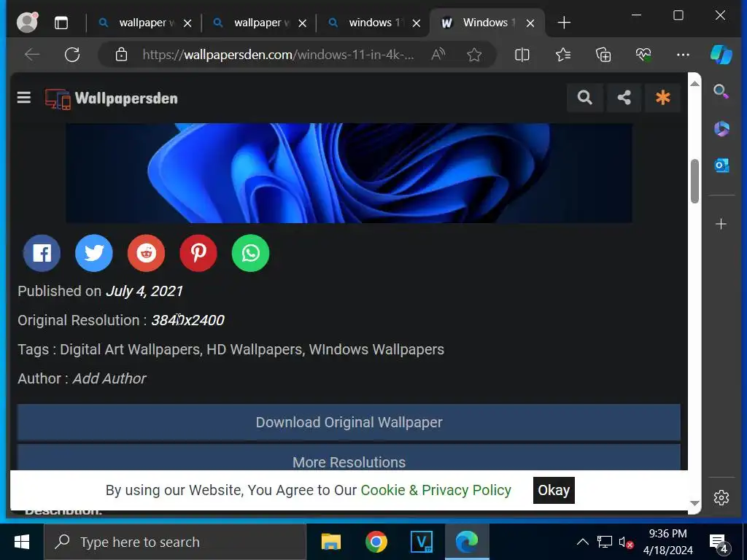Open Google Chrome from the taskbar
The width and height of the screenshot is (747, 560).
[376, 542]
